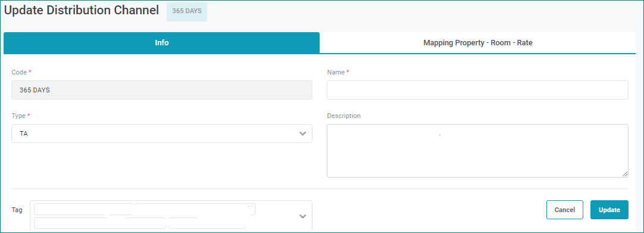Click the Type field label
644x233 pixels.
pos(19,116)
